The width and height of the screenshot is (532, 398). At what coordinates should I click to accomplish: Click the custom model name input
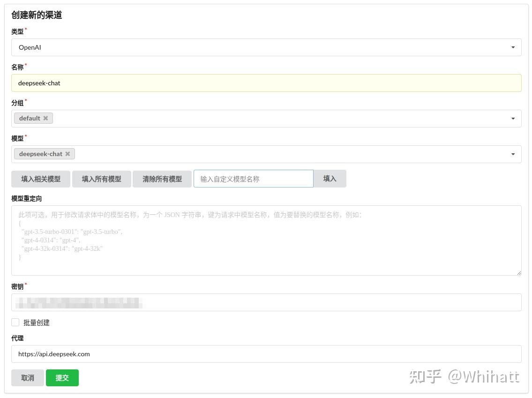[x=253, y=179]
